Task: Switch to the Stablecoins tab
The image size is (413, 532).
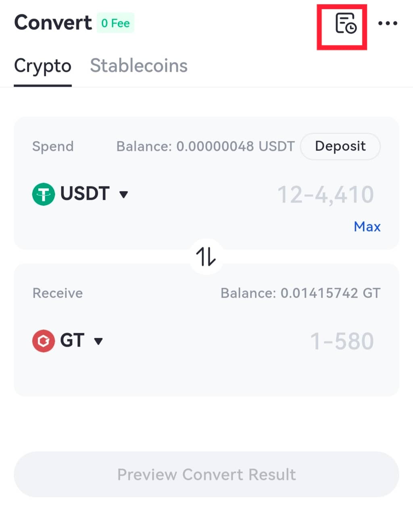Action: coord(139,66)
